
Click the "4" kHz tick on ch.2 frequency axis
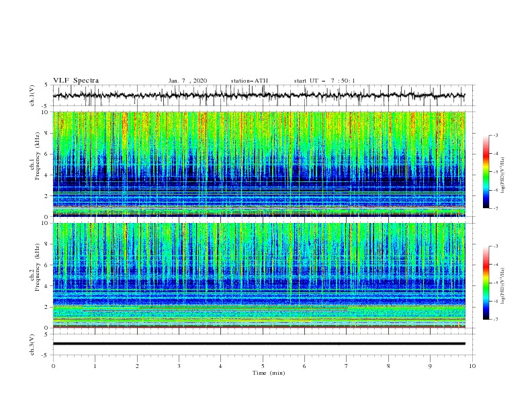point(47,286)
